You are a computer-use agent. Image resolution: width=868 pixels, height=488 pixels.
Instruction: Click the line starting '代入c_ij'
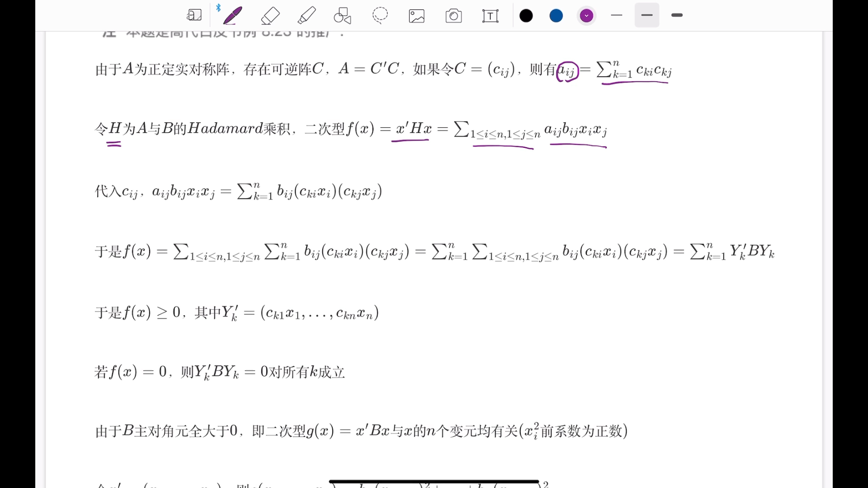[x=238, y=191]
